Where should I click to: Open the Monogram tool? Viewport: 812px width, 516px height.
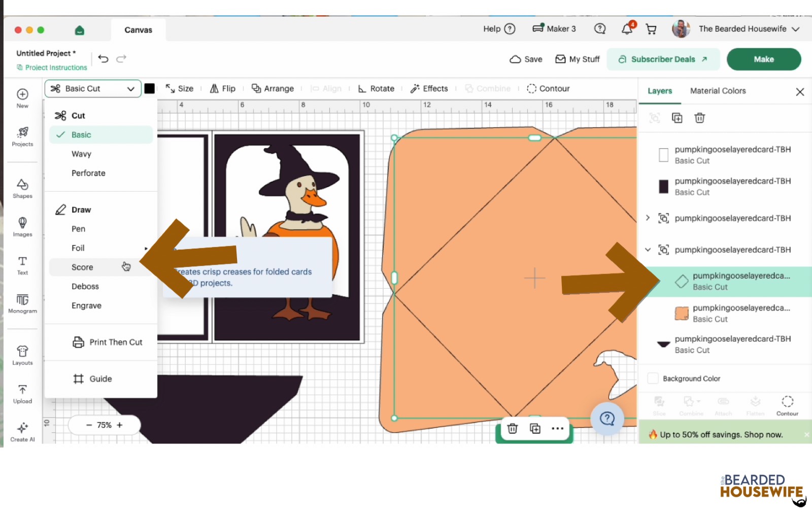coord(22,303)
